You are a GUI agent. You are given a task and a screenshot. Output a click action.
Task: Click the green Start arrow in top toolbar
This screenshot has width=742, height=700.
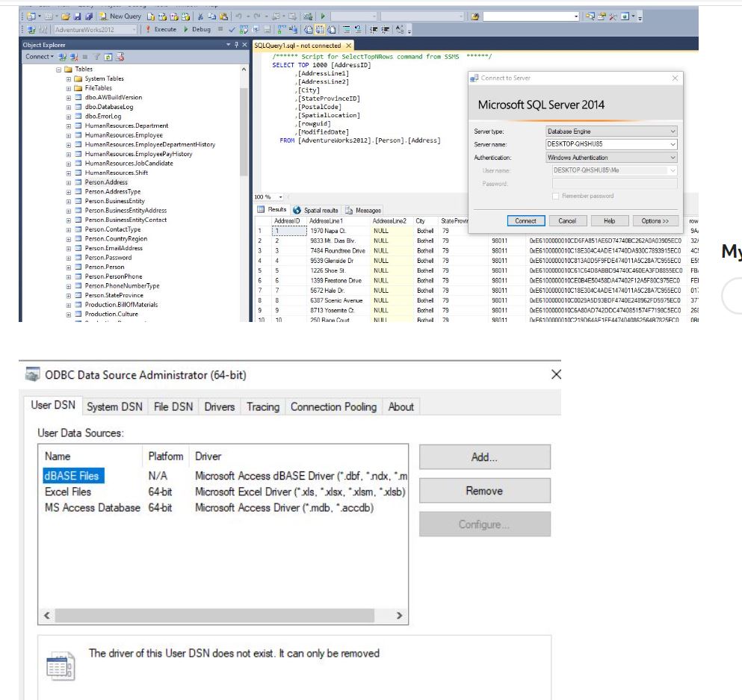pos(323,16)
